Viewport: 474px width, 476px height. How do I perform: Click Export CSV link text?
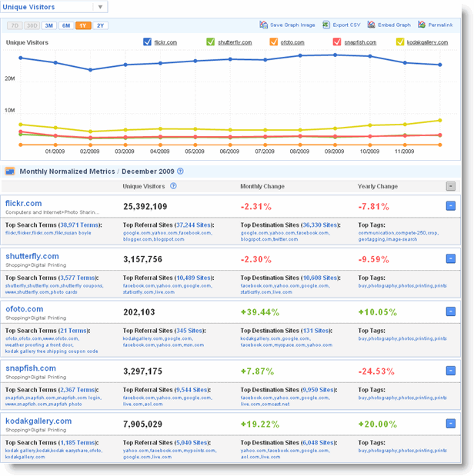[347, 25]
